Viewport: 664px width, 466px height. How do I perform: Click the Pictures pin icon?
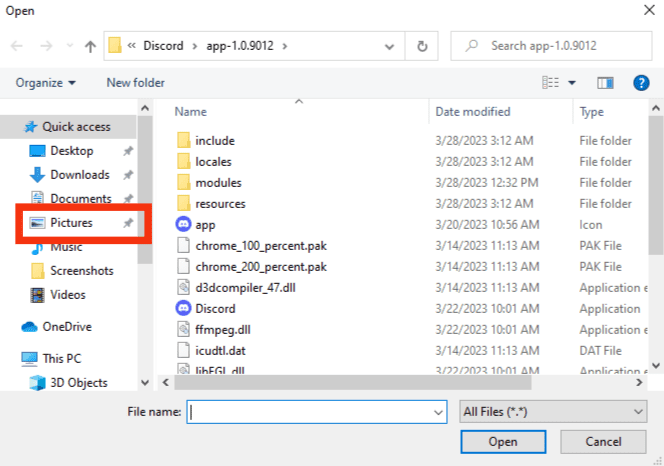pyautogui.click(x=128, y=222)
